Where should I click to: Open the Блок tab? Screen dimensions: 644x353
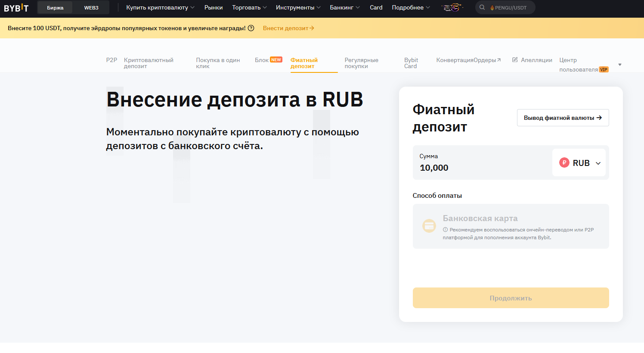[262, 60]
